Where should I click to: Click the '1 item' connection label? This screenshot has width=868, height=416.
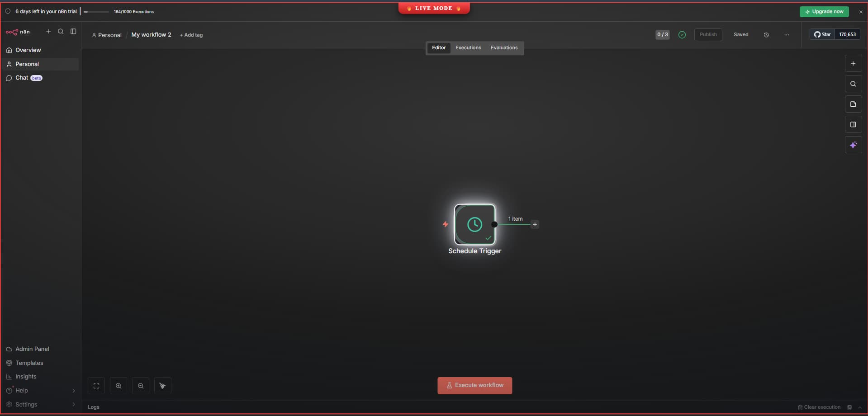coord(515,219)
